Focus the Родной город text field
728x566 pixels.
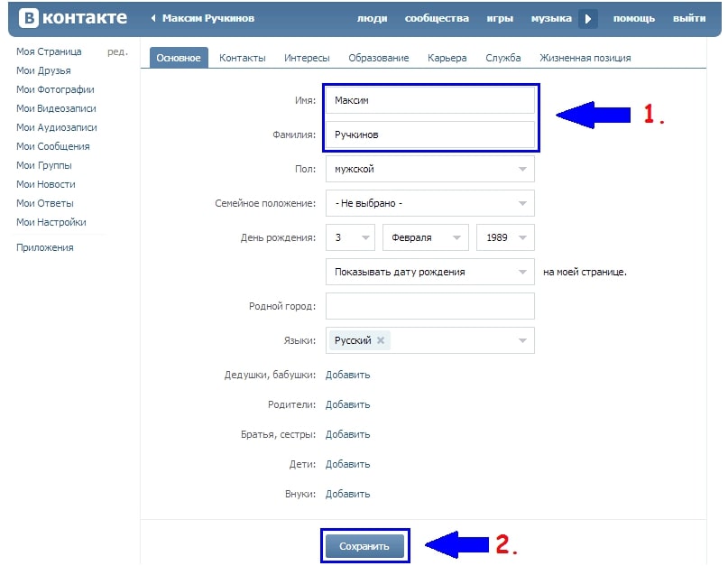pos(429,306)
